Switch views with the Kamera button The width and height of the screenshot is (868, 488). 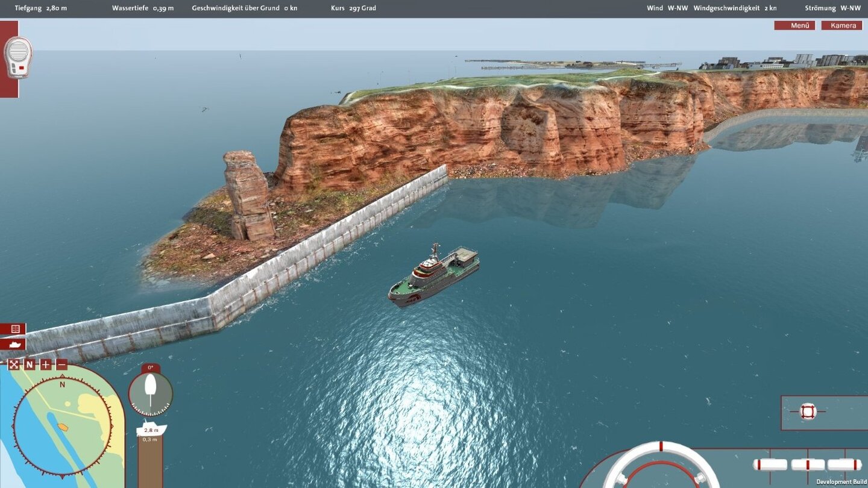point(841,25)
